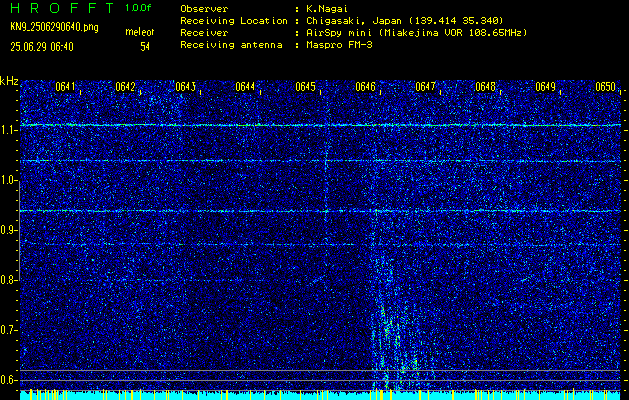Click the 0644 time marker
This screenshot has height=400, width=629.
click(245, 87)
